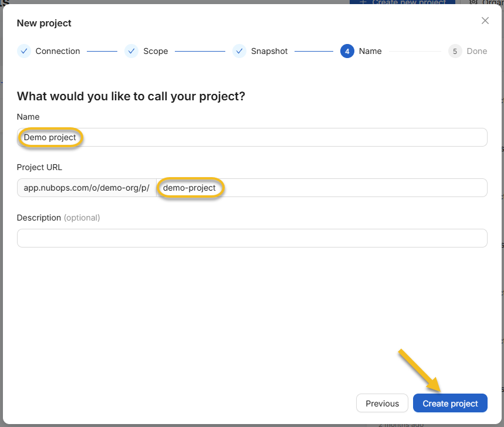Go to the Scope step
Screen dimensions: 504x427
click(x=146, y=51)
